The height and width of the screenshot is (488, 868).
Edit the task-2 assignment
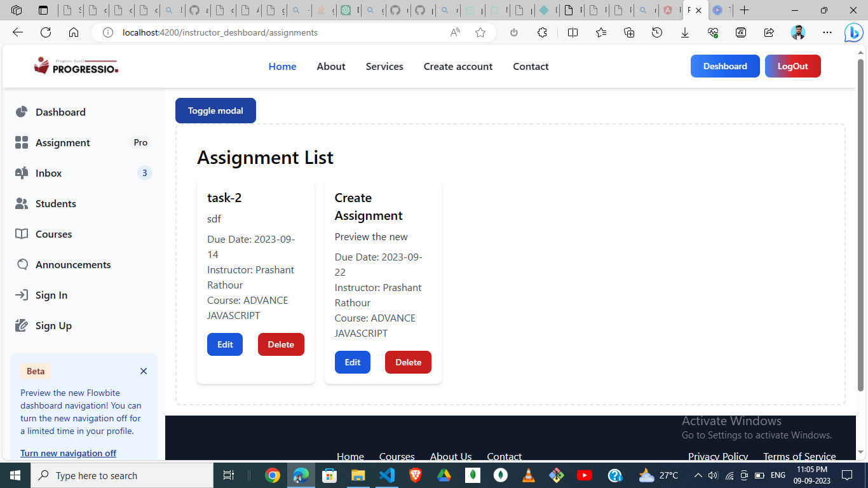pos(225,344)
